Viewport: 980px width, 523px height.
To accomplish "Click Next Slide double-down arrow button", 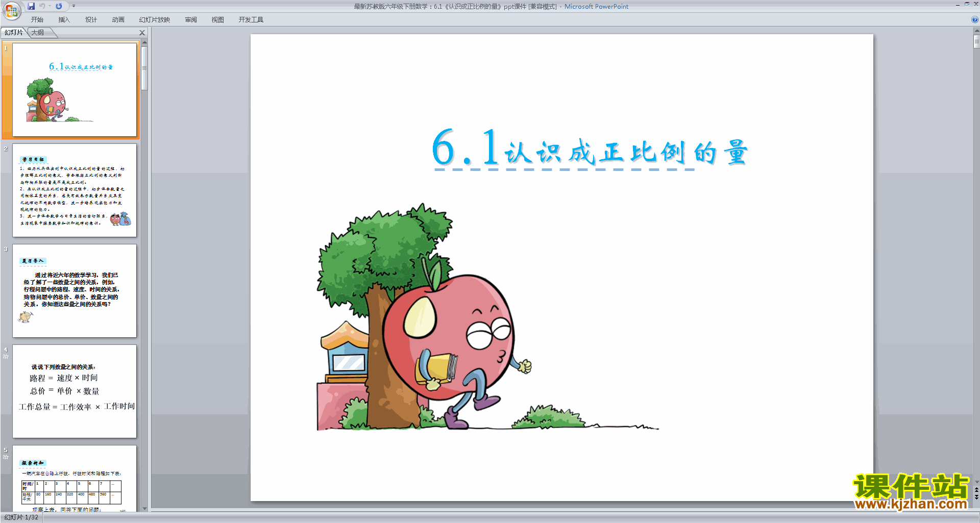I will [x=976, y=496].
